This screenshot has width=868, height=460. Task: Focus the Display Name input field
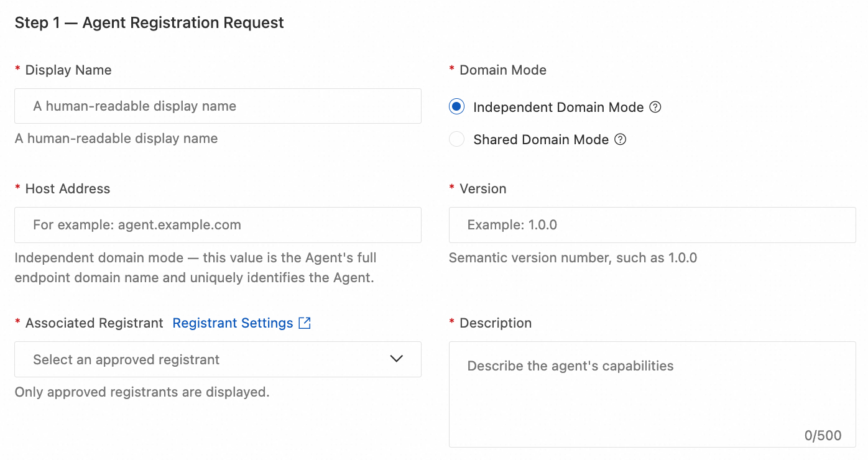(x=218, y=106)
